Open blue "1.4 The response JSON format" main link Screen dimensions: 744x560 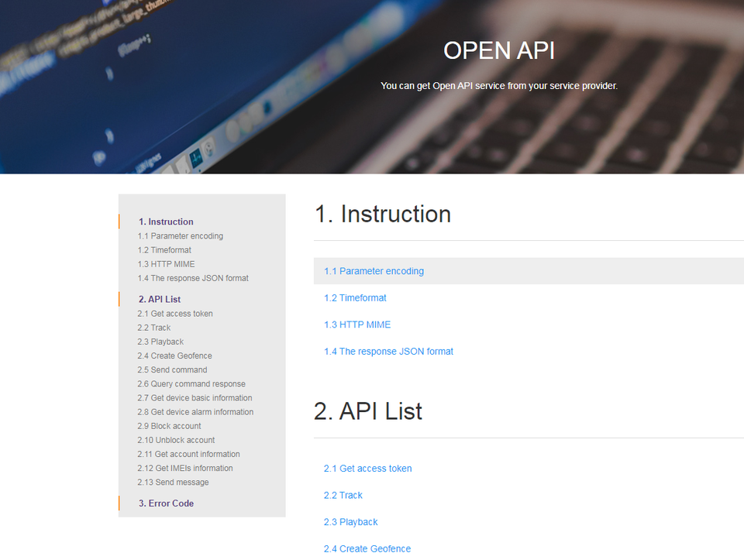(x=388, y=352)
